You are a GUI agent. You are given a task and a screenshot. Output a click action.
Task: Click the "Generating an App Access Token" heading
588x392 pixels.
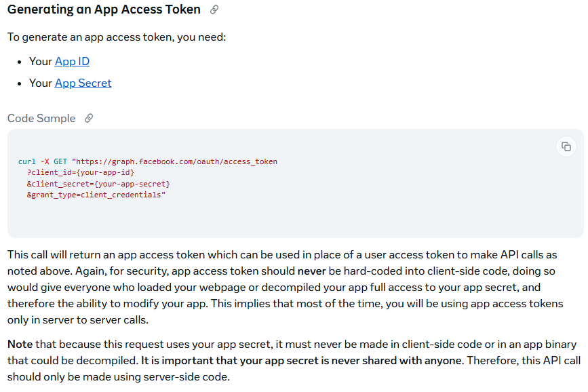(x=104, y=10)
